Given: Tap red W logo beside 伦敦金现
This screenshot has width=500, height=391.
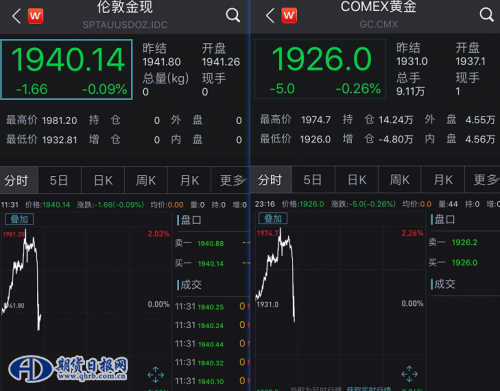Looking at the screenshot, I should (35, 16).
